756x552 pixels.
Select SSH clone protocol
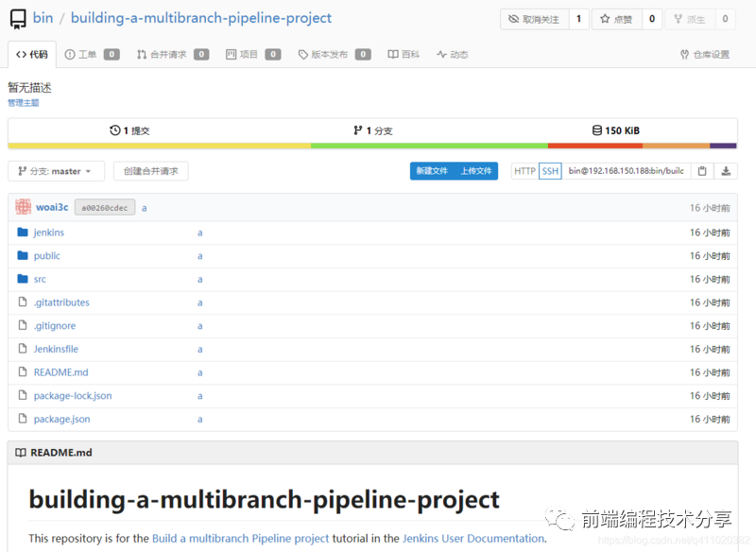[x=550, y=171]
